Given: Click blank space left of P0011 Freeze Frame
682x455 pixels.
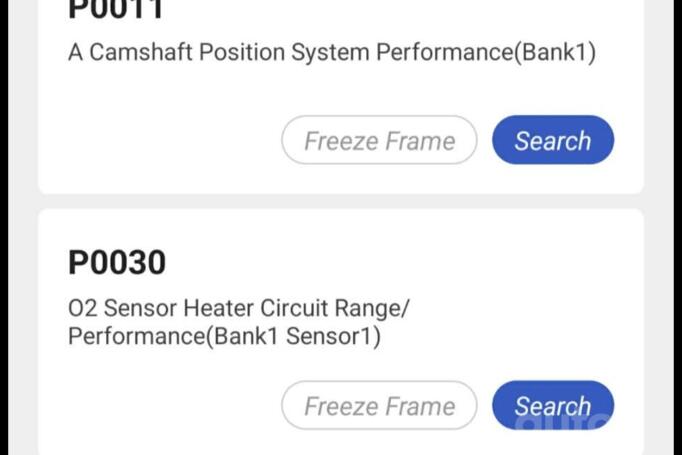Looking at the screenshot, I should point(160,141).
